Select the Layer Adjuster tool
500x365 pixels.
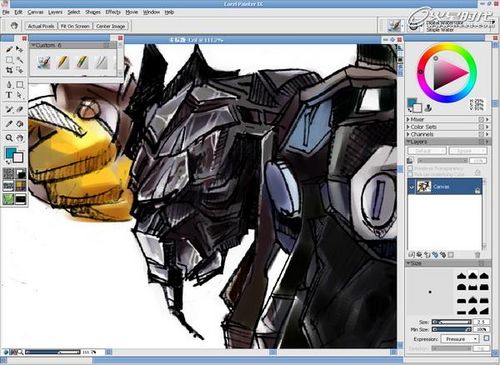(20, 49)
